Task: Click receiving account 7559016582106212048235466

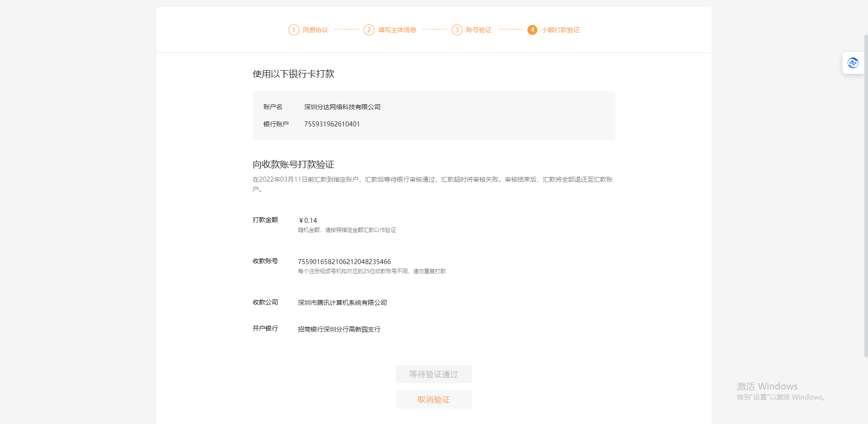Action: pos(344,262)
